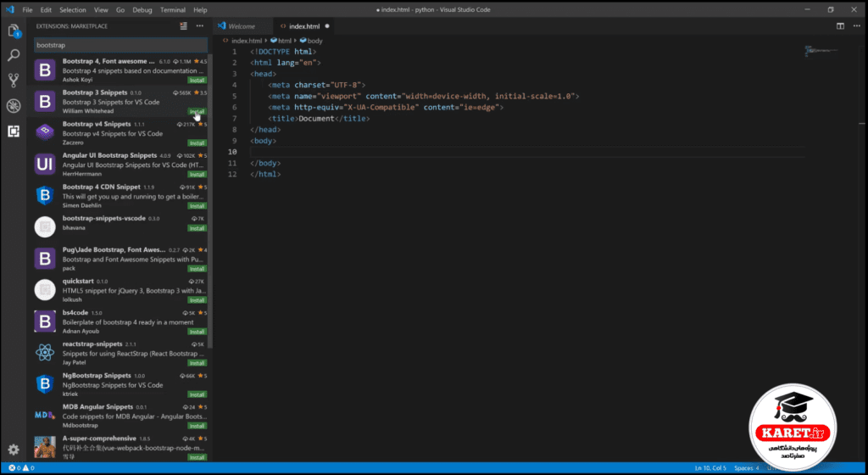868x475 pixels.
Task: Click the Bootstrap v4 Snippets extension icon
Action: (45, 133)
